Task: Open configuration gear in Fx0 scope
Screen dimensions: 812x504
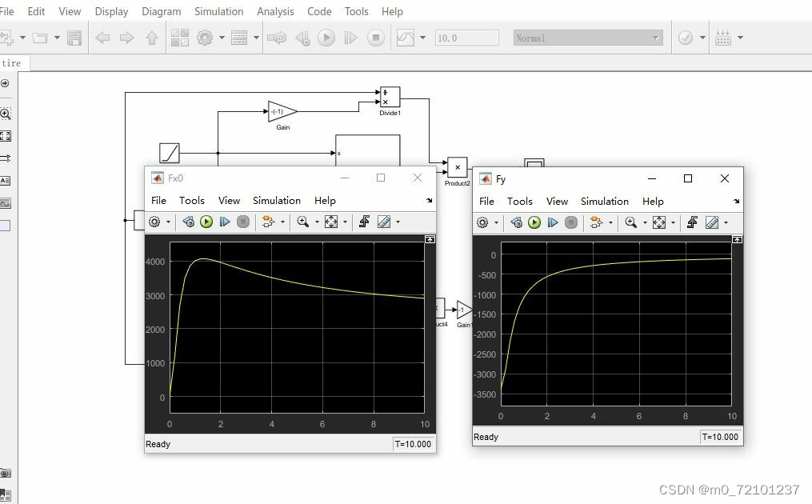Action: click(x=154, y=222)
